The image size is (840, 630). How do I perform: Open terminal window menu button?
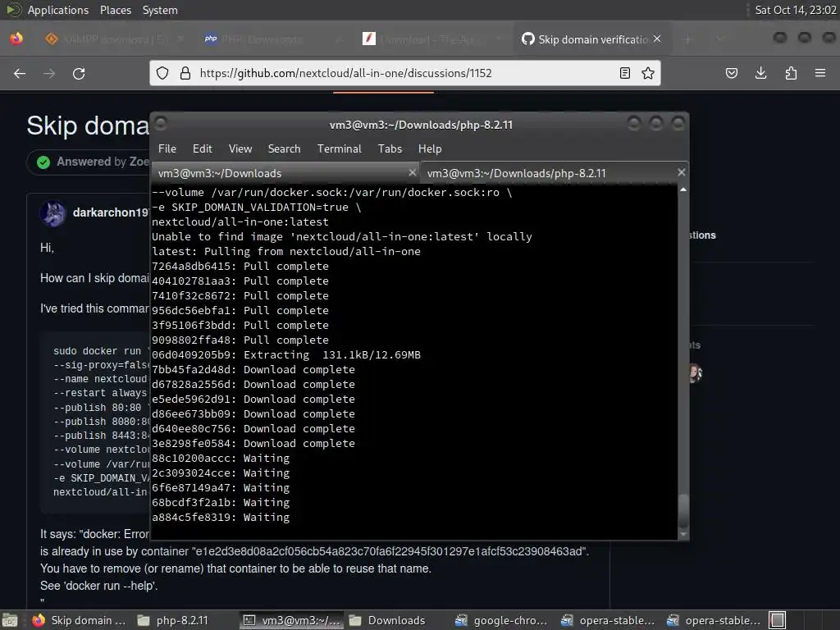(x=161, y=123)
